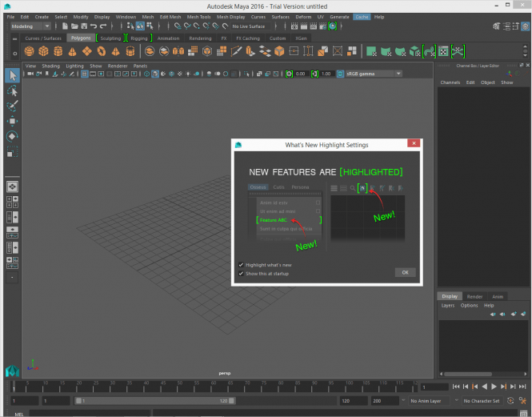Toggle color management in viewport
Screen dimensions: 532x417
[340, 74]
